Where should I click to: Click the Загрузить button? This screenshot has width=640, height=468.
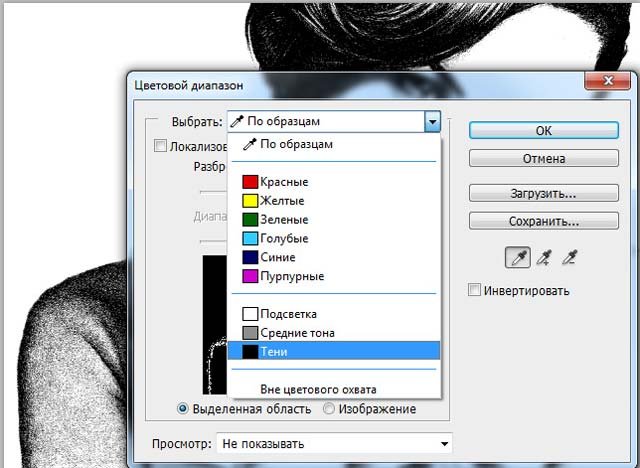[542, 194]
